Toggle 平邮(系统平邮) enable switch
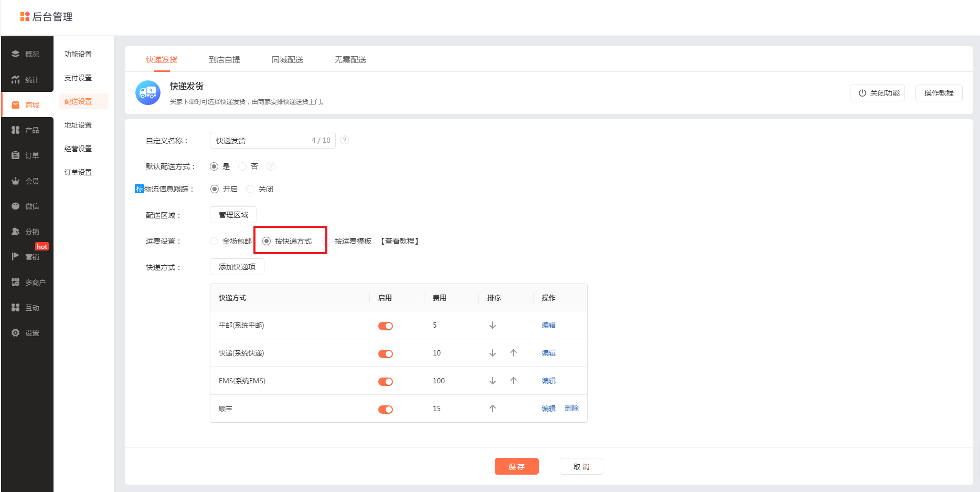This screenshot has height=492, width=980. 386,326
